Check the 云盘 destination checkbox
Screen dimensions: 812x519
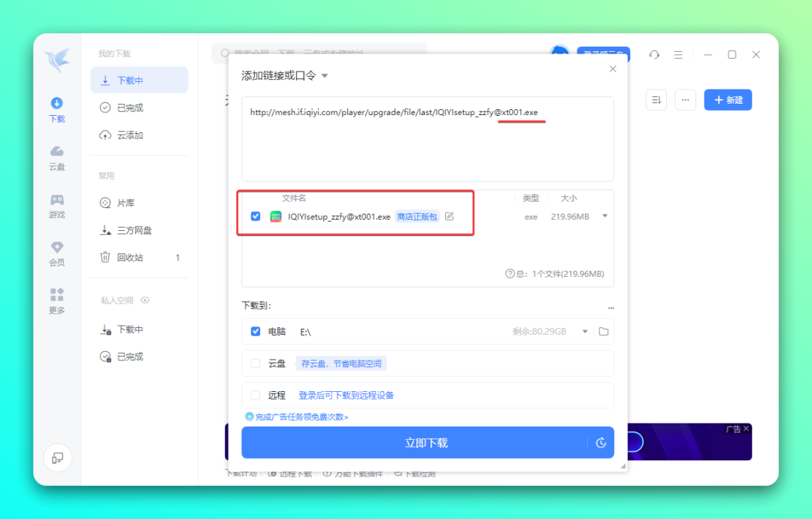256,363
